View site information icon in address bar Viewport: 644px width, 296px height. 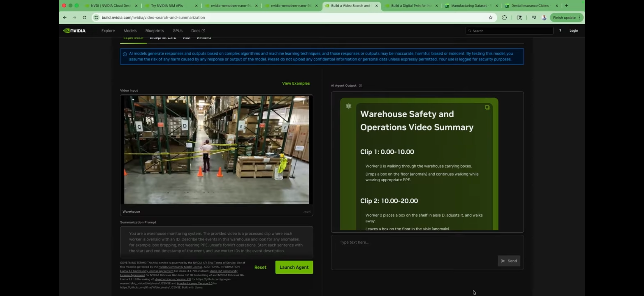[96, 17]
